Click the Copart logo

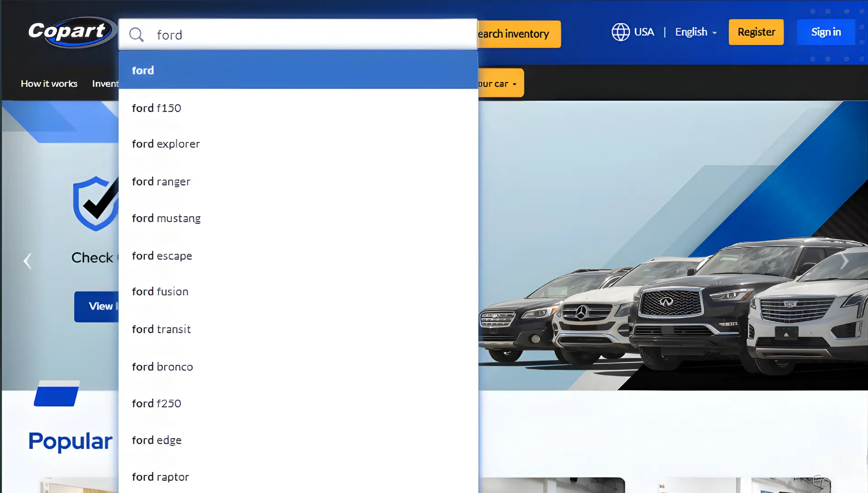coord(72,32)
